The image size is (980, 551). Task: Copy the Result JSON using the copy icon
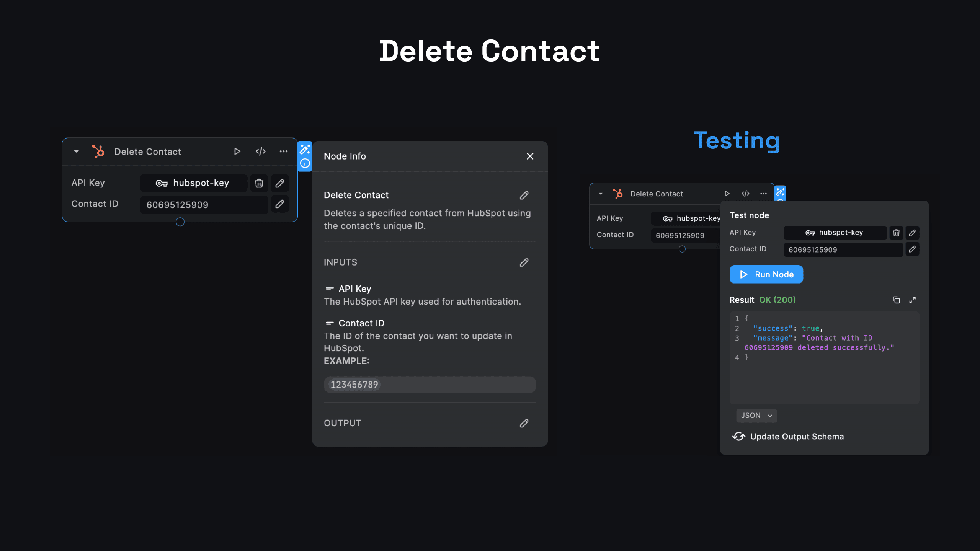point(896,300)
